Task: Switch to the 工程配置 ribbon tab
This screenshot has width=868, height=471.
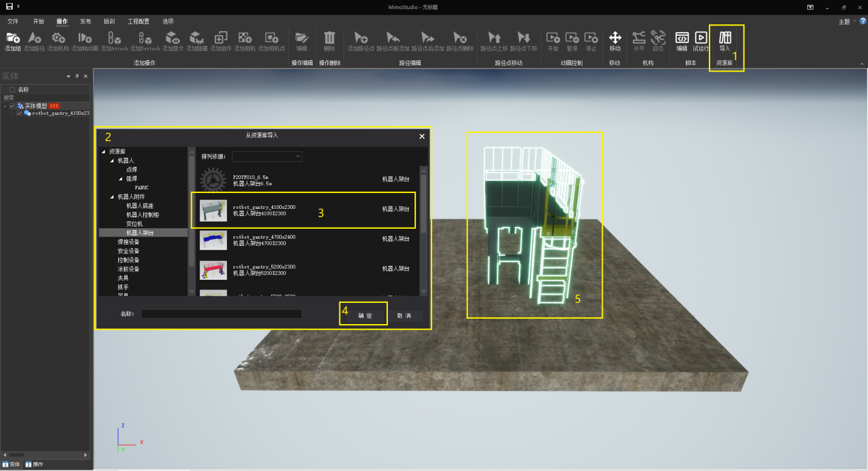Action: [x=138, y=21]
